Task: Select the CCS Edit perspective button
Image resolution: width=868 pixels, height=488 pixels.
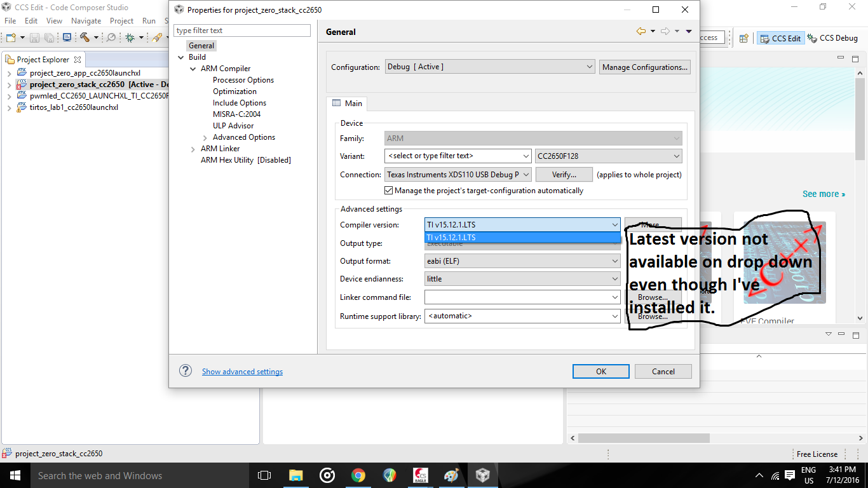Action: [780, 38]
